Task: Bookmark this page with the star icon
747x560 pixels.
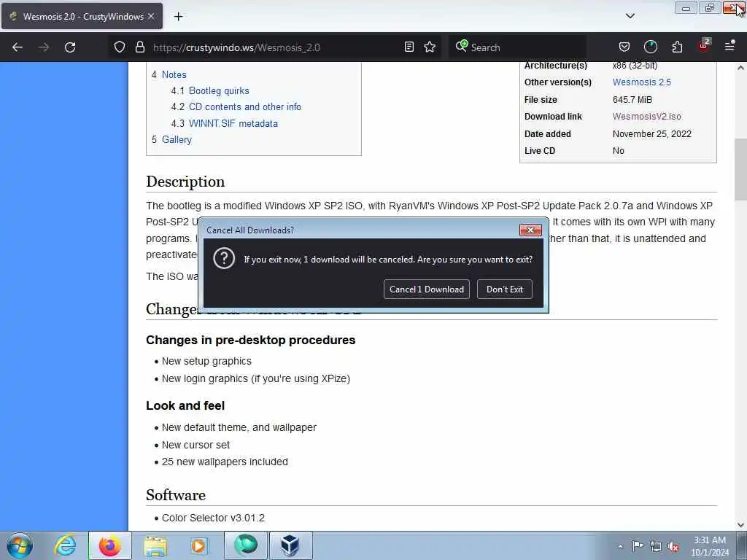Action: point(430,47)
